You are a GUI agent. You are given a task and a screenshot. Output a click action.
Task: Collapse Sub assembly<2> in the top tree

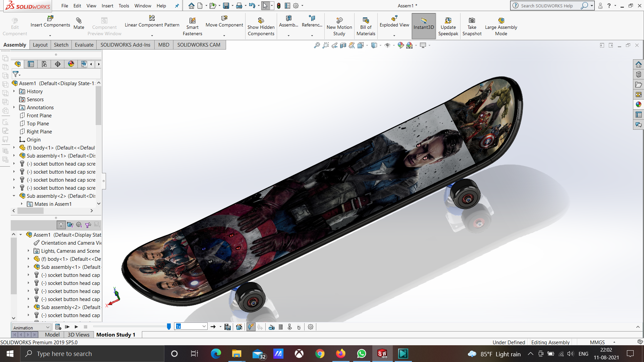pyautogui.click(x=14, y=196)
